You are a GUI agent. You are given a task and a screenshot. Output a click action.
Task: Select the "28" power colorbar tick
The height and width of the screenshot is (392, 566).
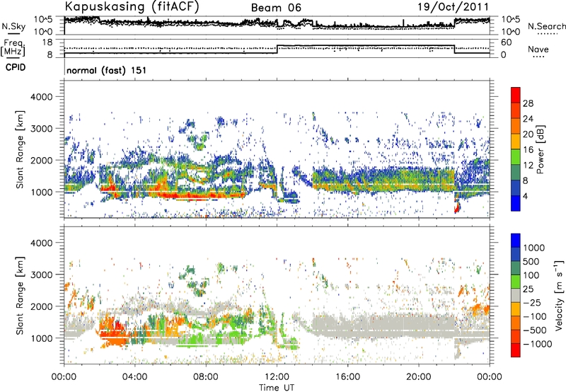coord(528,103)
